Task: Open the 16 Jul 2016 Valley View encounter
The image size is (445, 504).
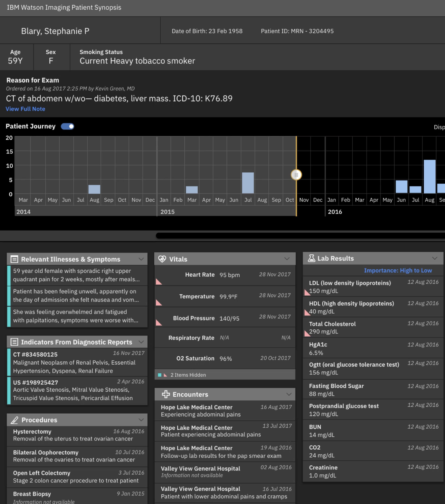Action: (x=225, y=493)
